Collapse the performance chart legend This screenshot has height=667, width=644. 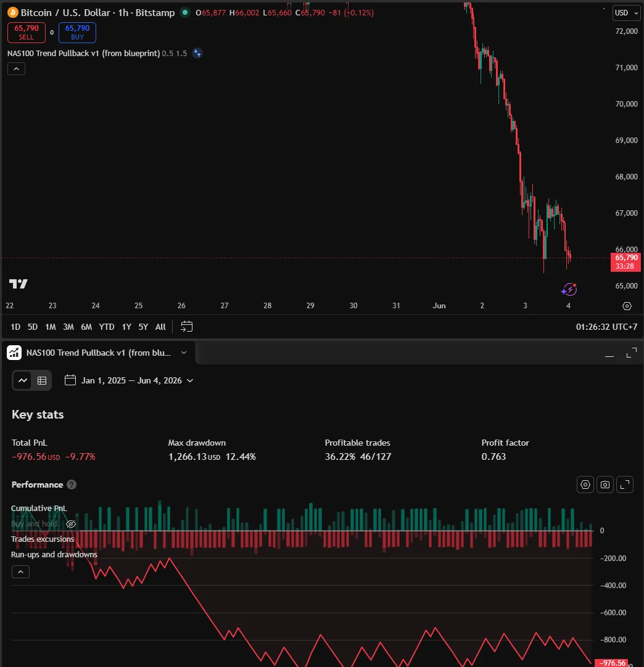click(20, 571)
